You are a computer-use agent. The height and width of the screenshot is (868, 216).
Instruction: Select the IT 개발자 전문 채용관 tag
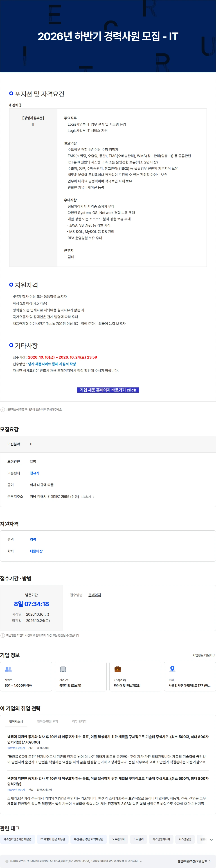click(52, 839)
